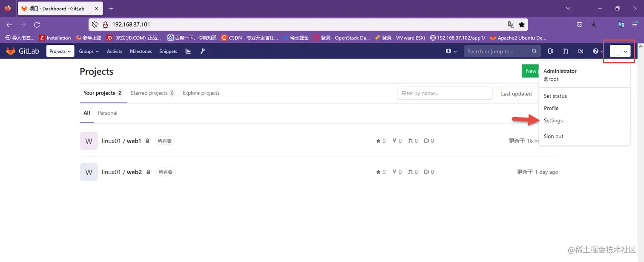This screenshot has height=262, width=644.
Task: Click the web1 project avatar
Action: [89, 141]
